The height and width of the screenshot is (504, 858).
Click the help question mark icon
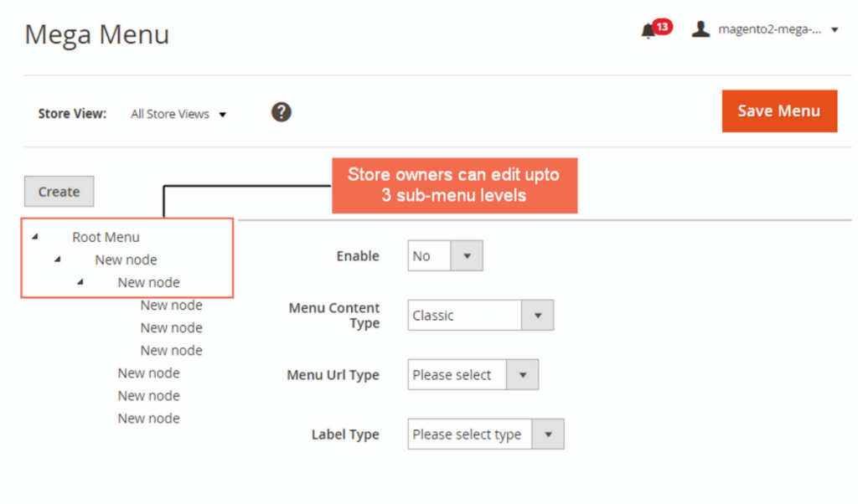pos(281,111)
